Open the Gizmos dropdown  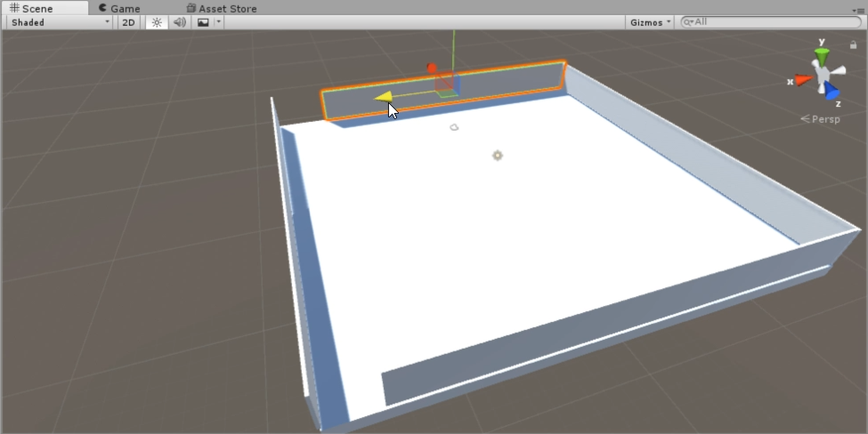tap(650, 22)
